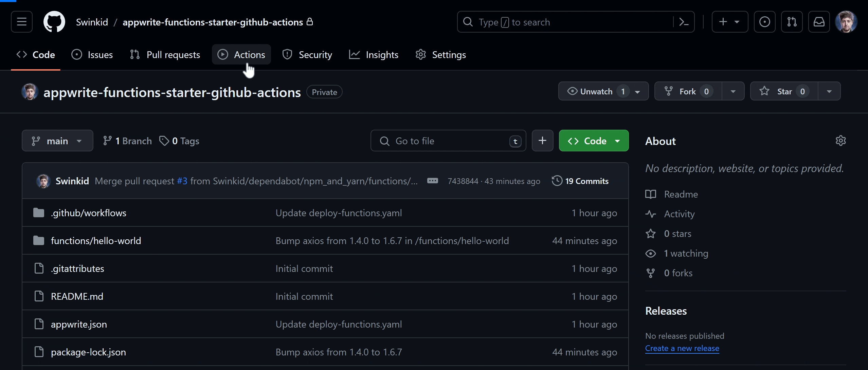Viewport: 868px width, 370px height.
Task: Open the GitHub home page via the logo
Action: pyautogui.click(x=54, y=21)
